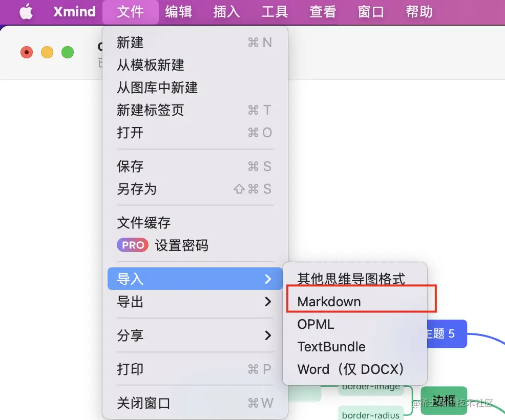Choose 打开 to open a file
The width and height of the screenshot is (505, 420).
click(195, 133)
